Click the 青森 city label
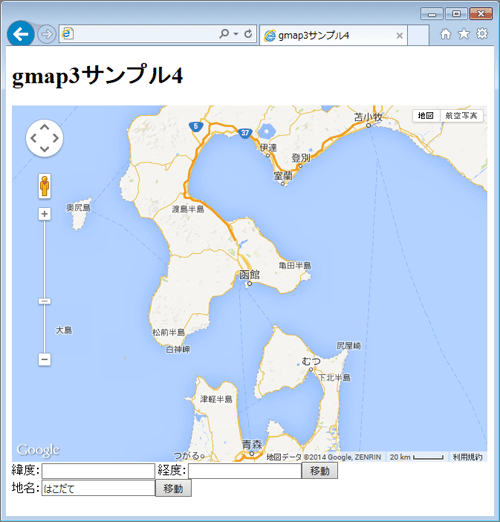This screenshot has height=522, width=500. click(252, 445)
